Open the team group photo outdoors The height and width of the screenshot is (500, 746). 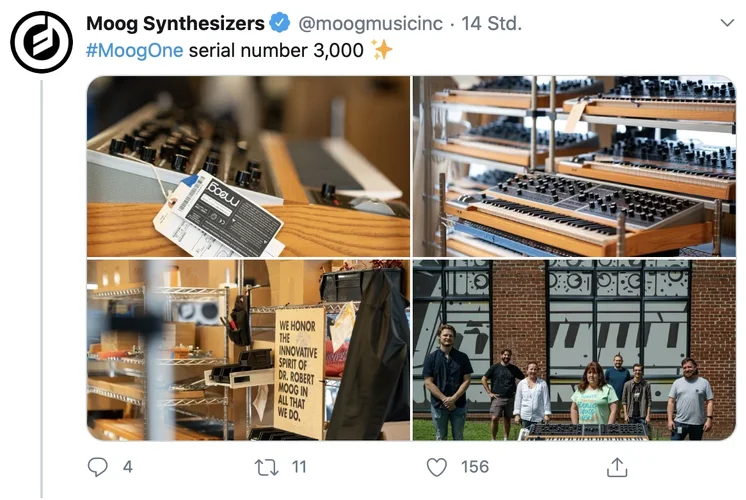tap(574, 350)
